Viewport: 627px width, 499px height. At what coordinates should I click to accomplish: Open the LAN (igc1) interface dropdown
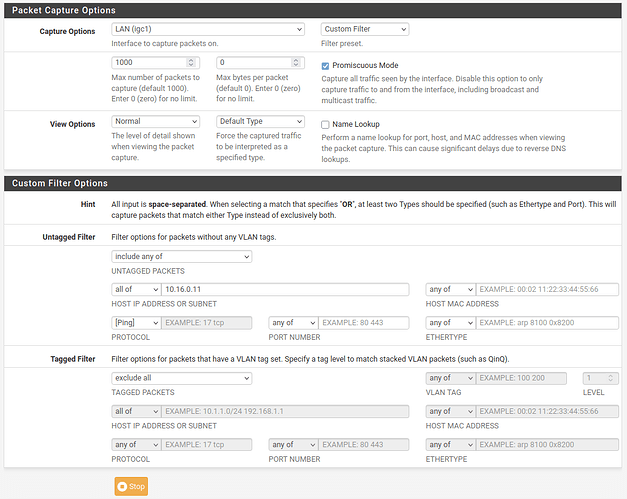208,30
